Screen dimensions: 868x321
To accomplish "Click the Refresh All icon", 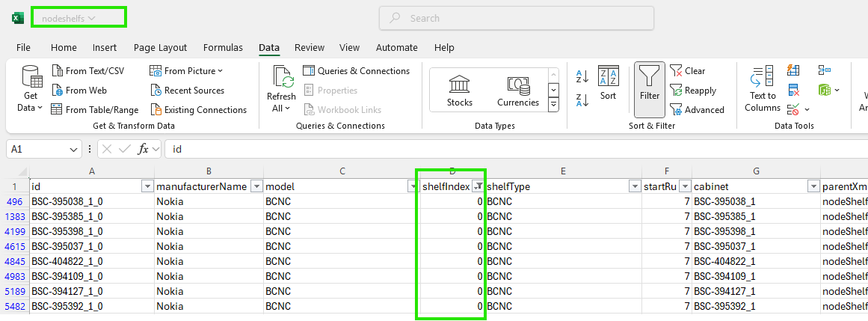I will (281, 90).
